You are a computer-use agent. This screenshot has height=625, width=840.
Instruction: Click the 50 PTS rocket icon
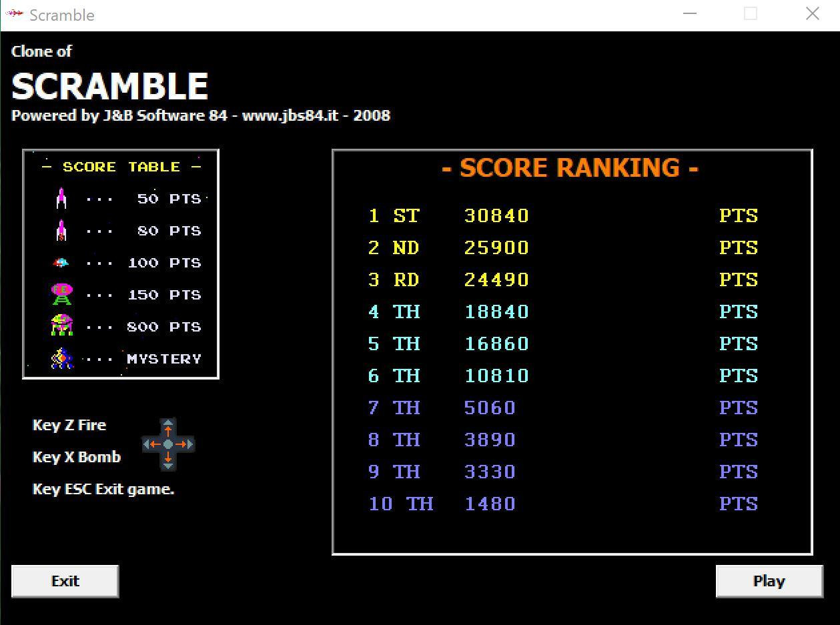(x=61, y=198)
